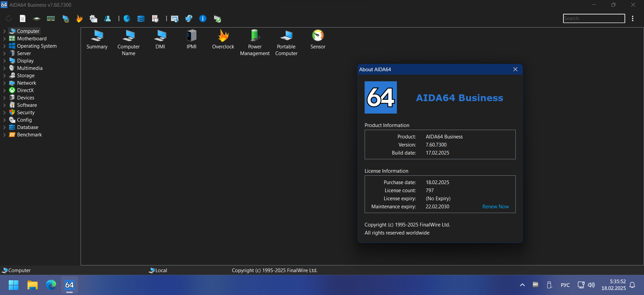Open the taskbar clock showing 5:35:52
Screen dimensions: 644x295
coord(613,285)
